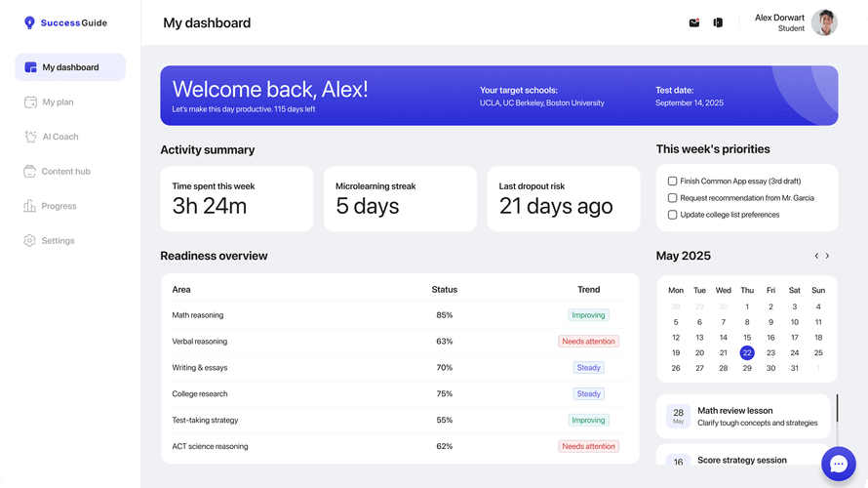Screen dimensions: 868x488
Task: Click the Settings gear icon
Action: (x=30, y=241)
